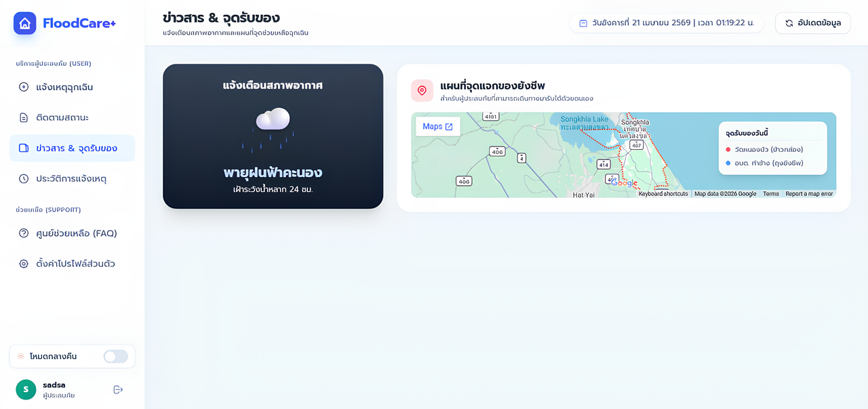868x409 pixels.
Task: Open the Maps external link button
Action: 437,127
